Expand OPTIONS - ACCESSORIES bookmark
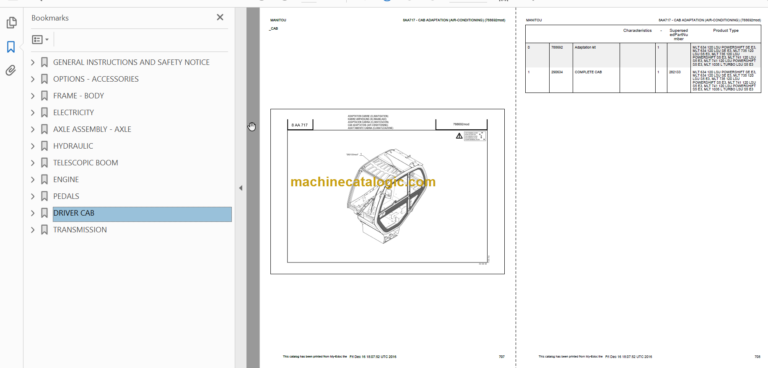The height and width of the screenshot is (368, 768). (x=33, y=79)
